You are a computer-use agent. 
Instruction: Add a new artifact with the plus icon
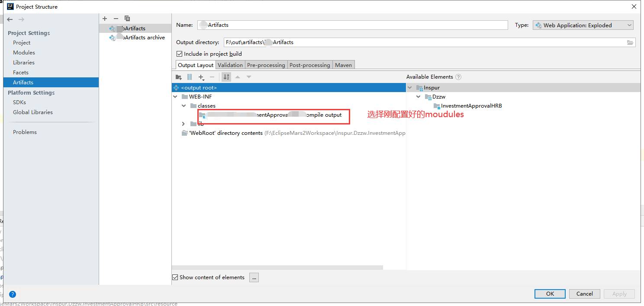click(x=105, y=19)
